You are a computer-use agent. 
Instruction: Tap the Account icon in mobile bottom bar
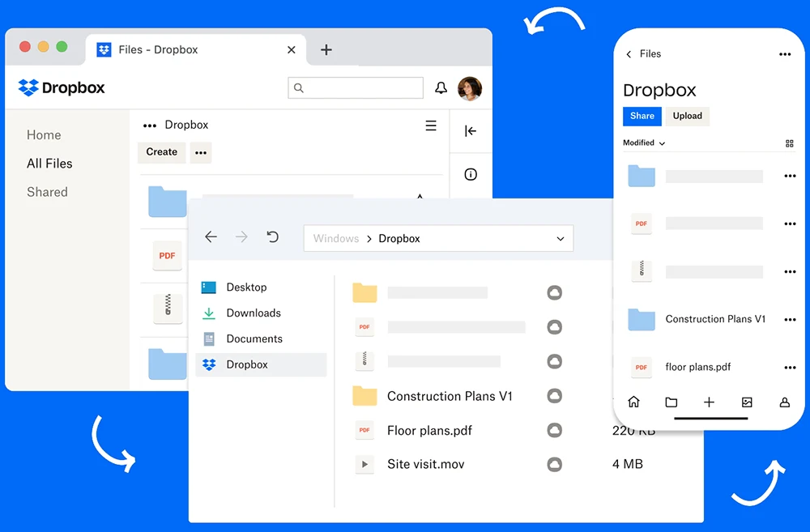785,402
